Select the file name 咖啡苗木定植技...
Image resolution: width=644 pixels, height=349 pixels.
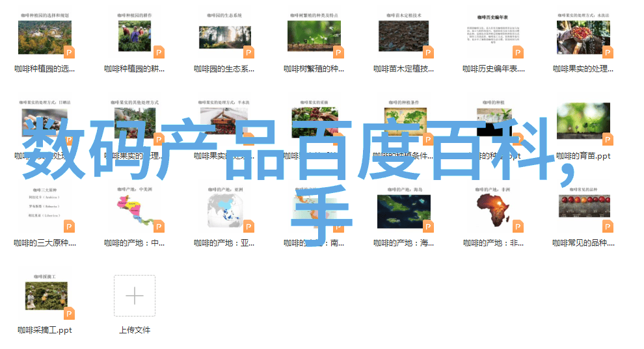(x=404, y=69)
